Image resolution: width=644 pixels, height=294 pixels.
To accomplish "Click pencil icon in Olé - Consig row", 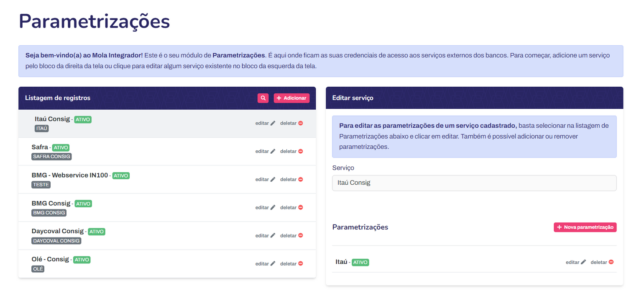I will (273, 263).
